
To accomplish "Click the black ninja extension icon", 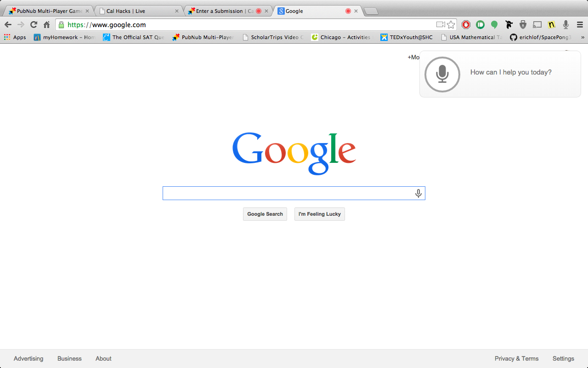I will point(509,25).
